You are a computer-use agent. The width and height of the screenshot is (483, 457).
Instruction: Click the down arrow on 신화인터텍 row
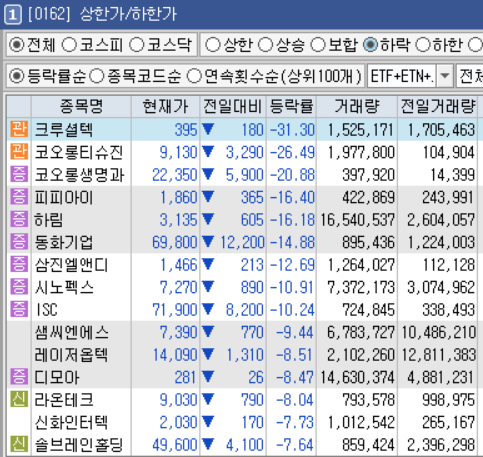pos(208,422)
